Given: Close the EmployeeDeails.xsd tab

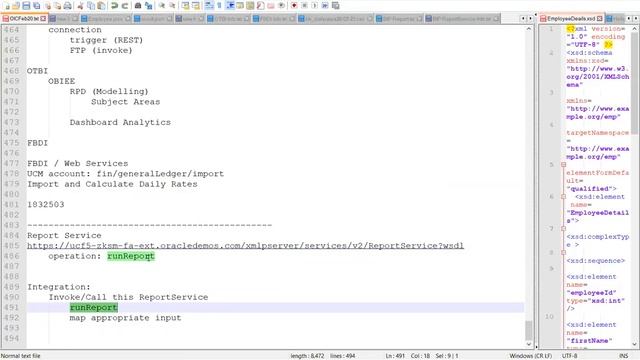Looking at the screenshot, I should [599, 19].
